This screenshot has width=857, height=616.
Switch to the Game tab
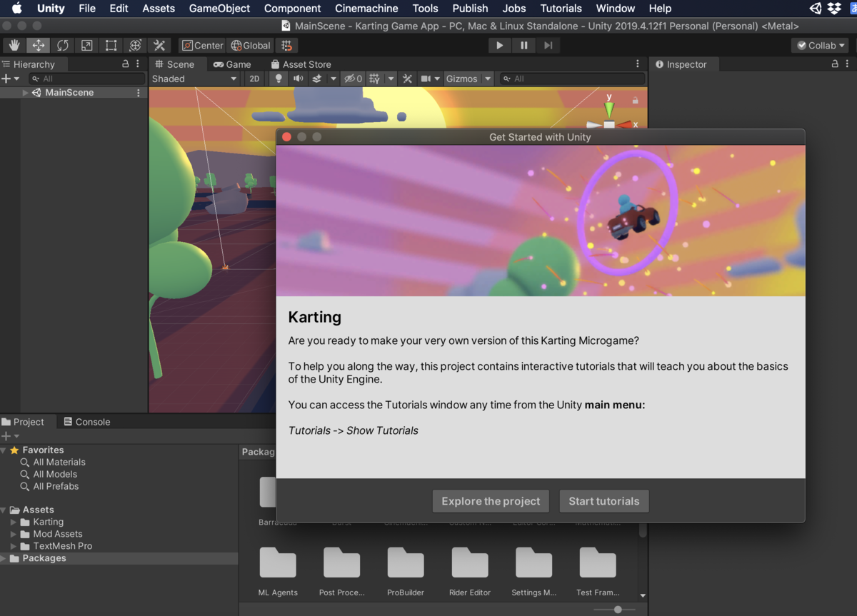232,64
